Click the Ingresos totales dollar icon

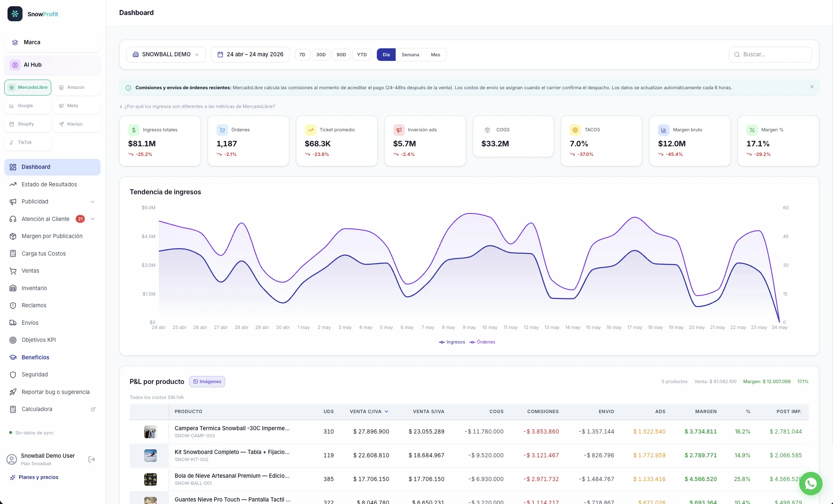(134, 130)
